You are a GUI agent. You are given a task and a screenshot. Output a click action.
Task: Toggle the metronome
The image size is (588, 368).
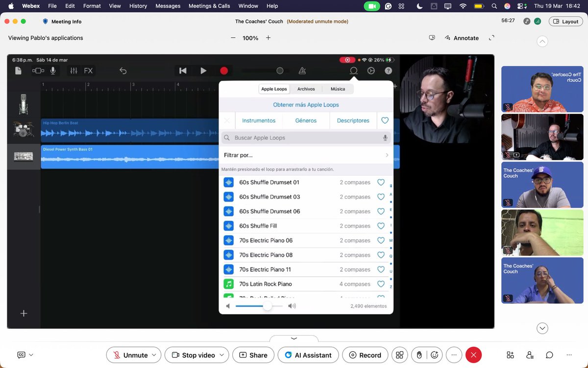click(x=302, y=71)
